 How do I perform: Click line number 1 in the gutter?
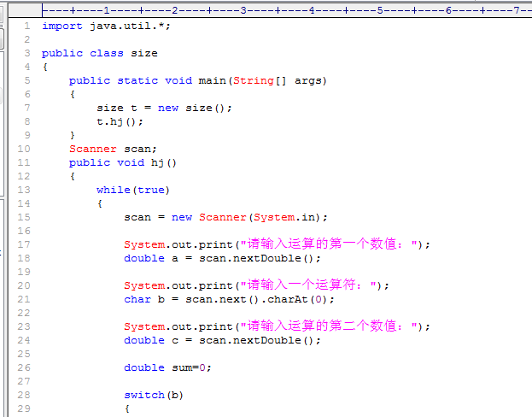tap(27, 26)
